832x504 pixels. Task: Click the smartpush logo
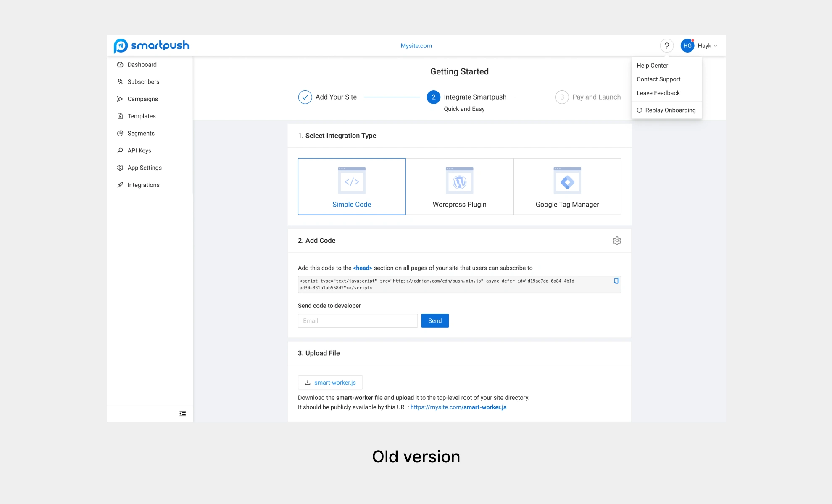(151, 46)
